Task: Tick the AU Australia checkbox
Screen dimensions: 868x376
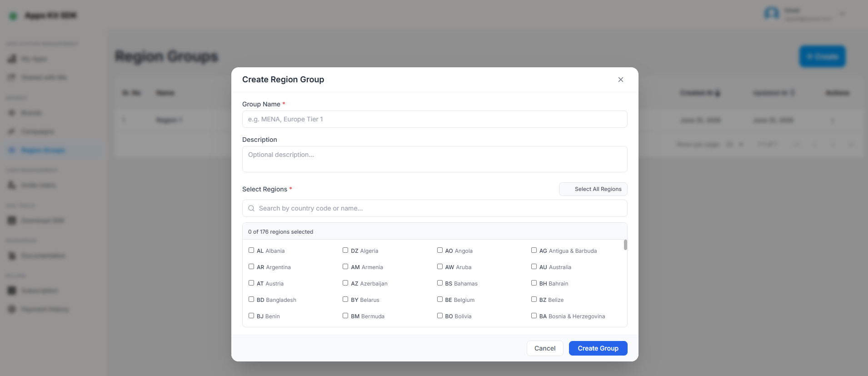Action: (534, 266)
